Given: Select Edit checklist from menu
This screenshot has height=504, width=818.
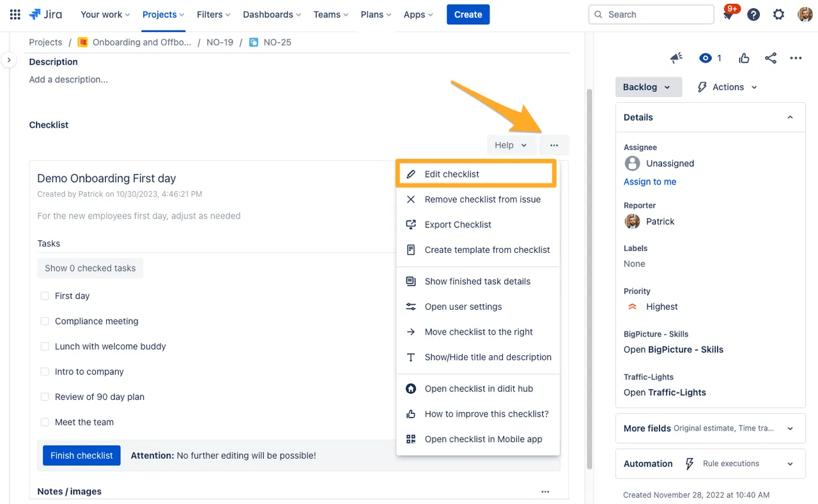Looking at the screenshot, I should (x=476, y=174).
